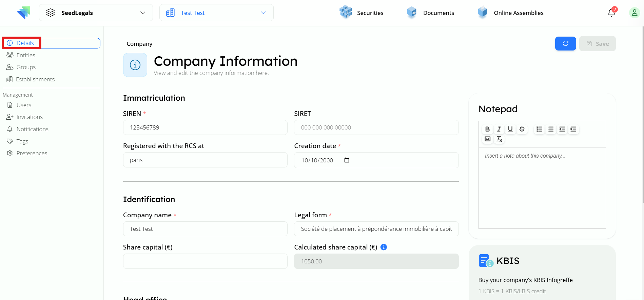Apply italic formatting in Notepad toolbar
Viewport: 644px width, 300px height.
pos(499,129)
